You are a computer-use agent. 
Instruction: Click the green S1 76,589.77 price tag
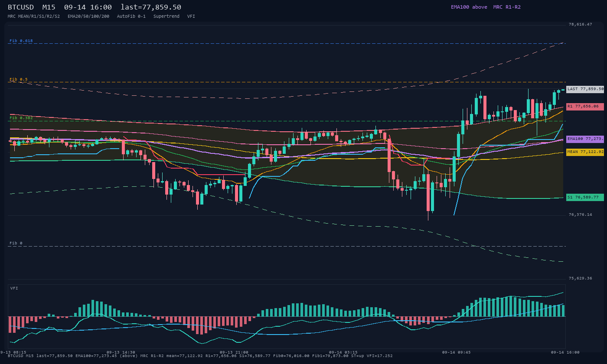coord(585,197)
